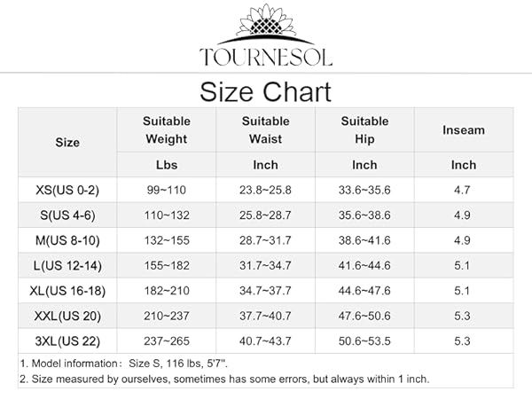
Task: Click the Lbs unit subheader
Action: (167, 165)
